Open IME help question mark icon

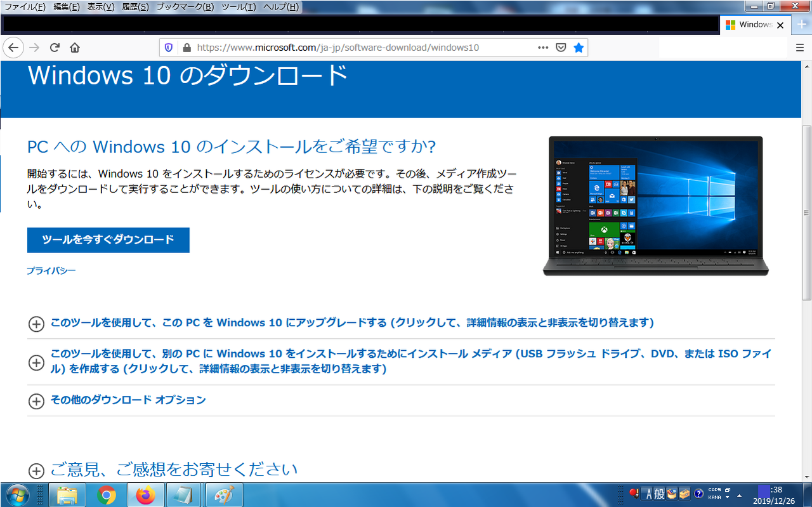pyautogui.click(x=698, y=494)
